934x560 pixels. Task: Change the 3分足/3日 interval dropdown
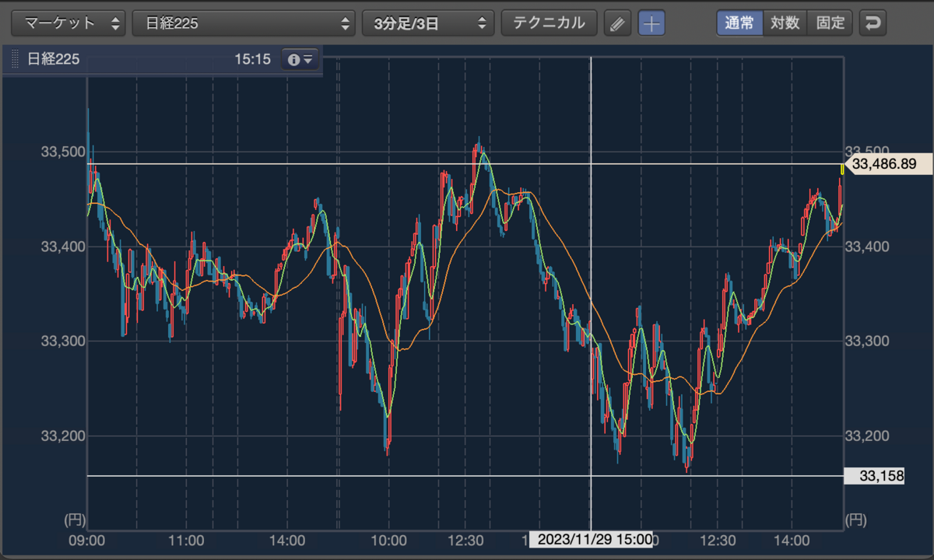[x=428, y=23]
